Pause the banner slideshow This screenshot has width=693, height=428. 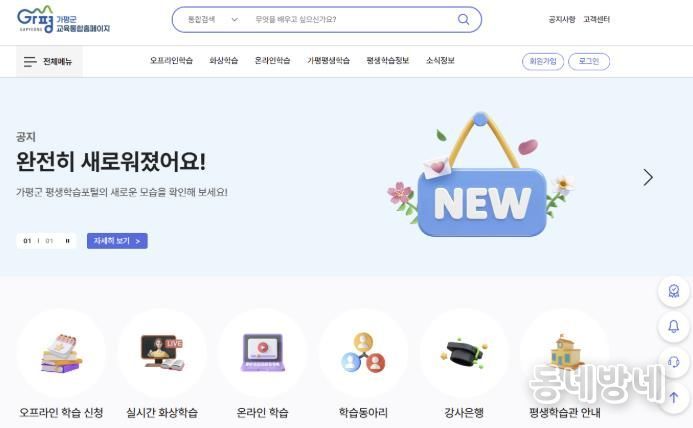pos(67,241)
